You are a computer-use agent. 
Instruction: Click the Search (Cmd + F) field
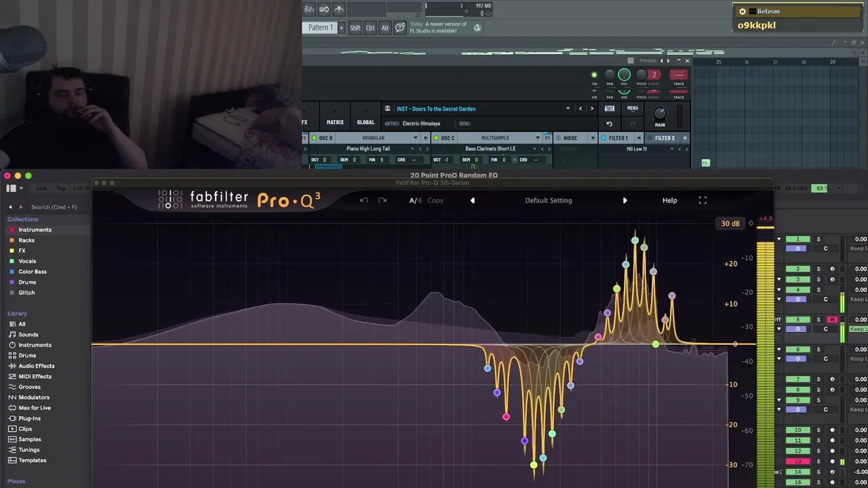pyautogui.click(x=54, y=207)
